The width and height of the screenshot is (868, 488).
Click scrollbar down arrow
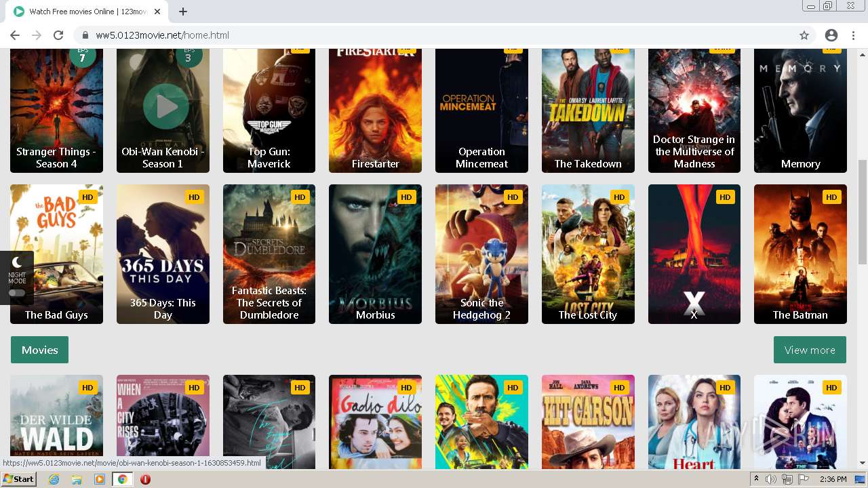click(x=862, y=463)
